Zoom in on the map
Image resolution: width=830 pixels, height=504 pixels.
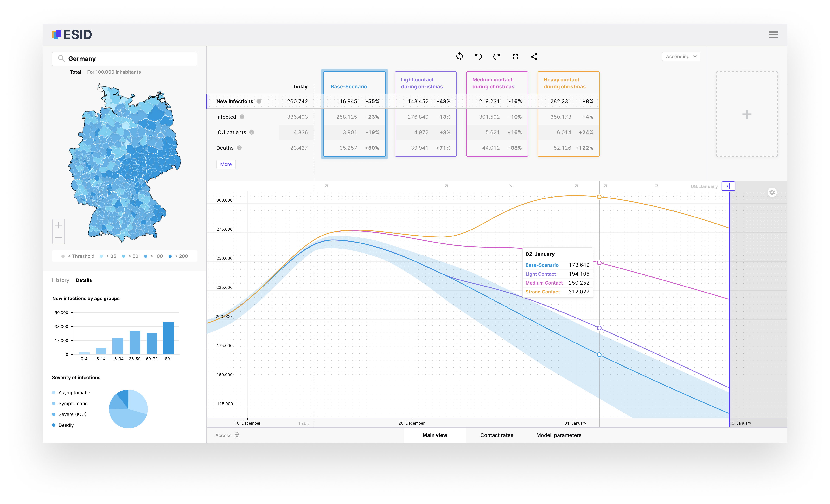click(59, 225)
